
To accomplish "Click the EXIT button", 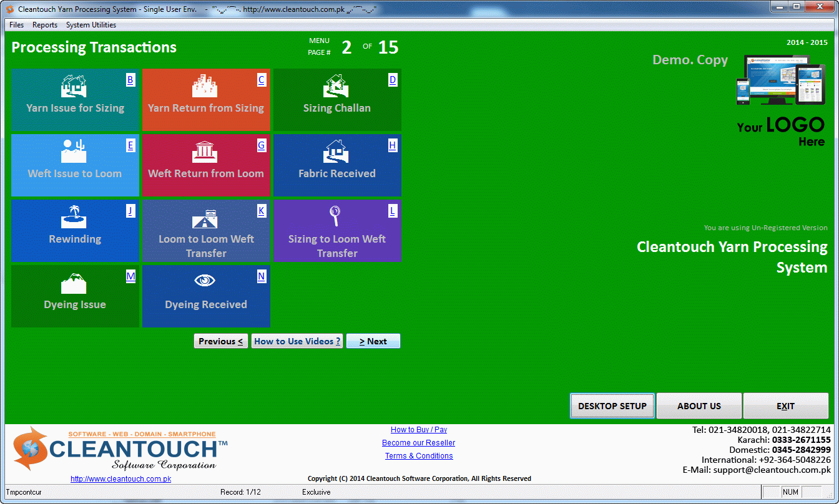I will pos(786,405).
